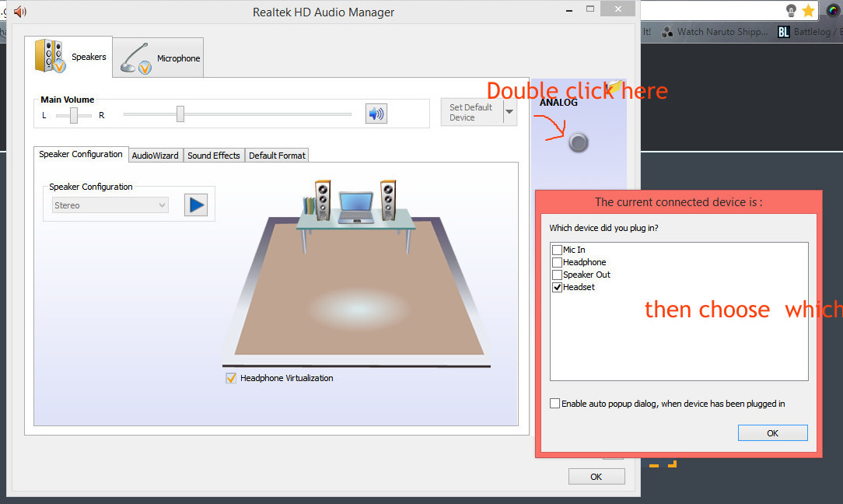Click the ANALOG label text
The image size is (843, 504).
(x=558, y=102)
